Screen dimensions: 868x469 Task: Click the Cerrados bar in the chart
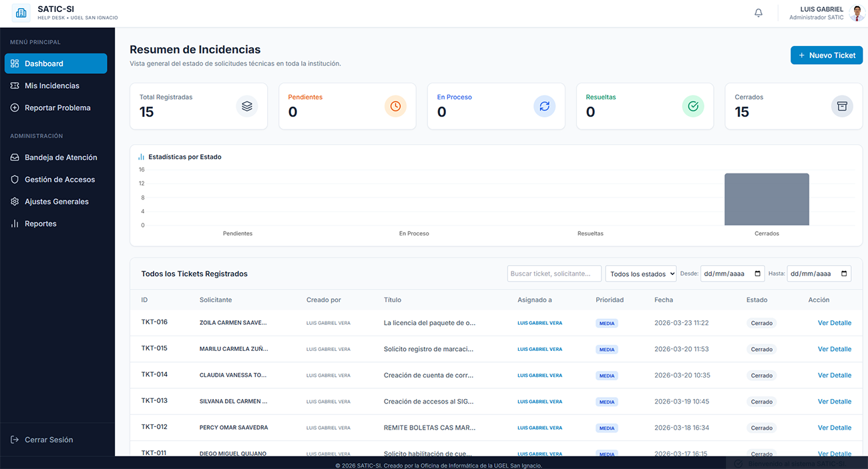(x=767, y=199)
